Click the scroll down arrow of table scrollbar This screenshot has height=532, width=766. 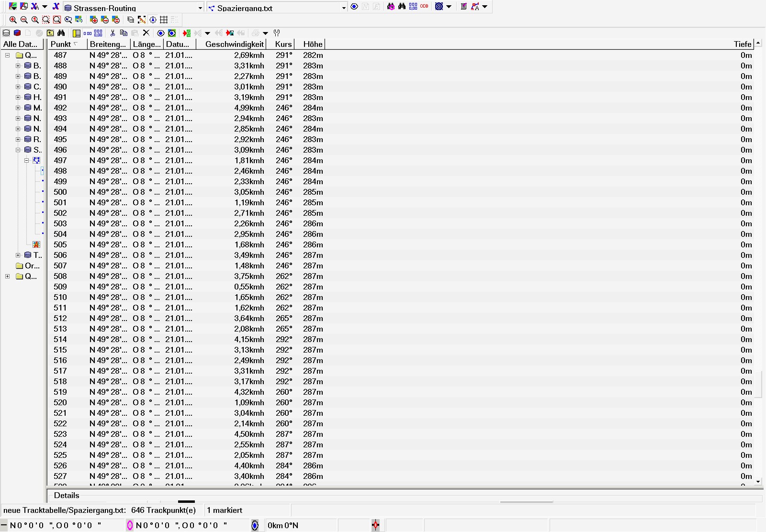(758, 481)
